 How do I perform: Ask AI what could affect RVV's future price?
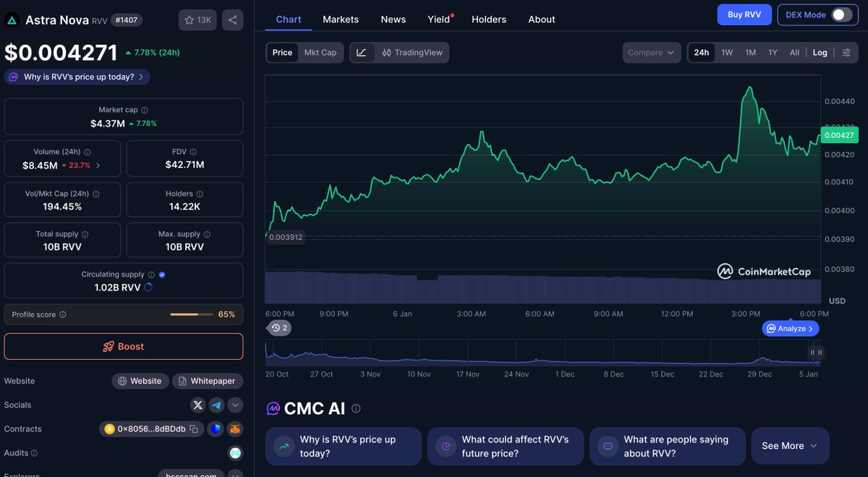click(506, 446)
